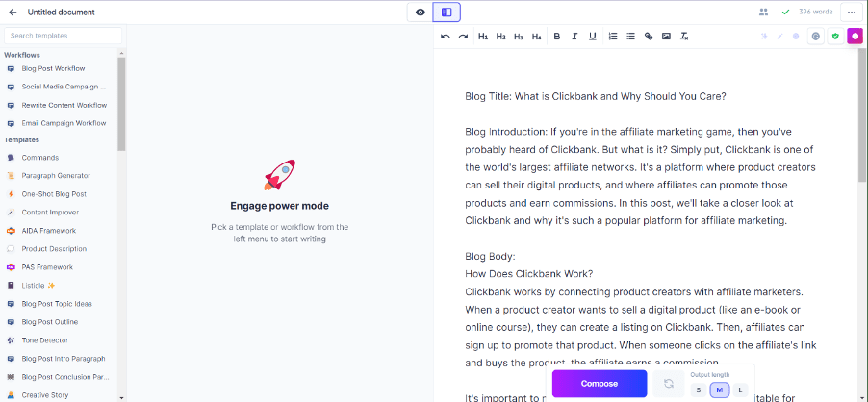Open the three-dot more options menu
This screenshot has width=868, height=402.
tap(852, 13)
